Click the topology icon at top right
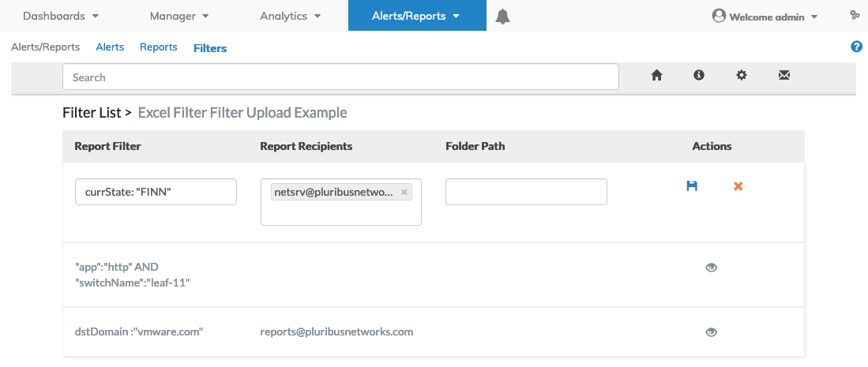Viewport: 868px width, 367px height. click(x=854, y=16)
